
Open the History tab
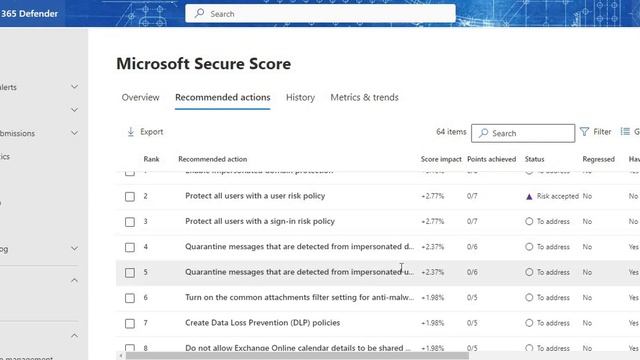tap(300, 98)
